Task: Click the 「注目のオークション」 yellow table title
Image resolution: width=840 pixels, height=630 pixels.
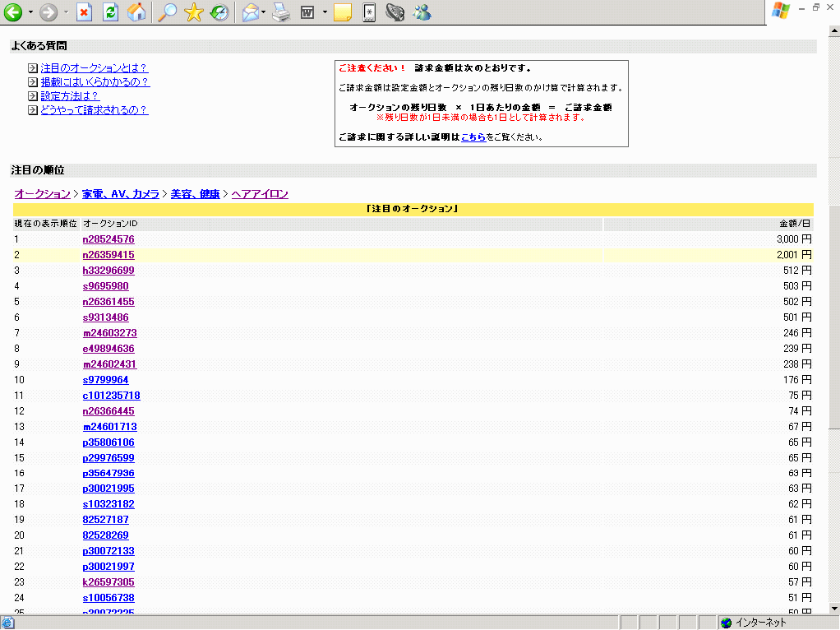Action: click(413, 209)
